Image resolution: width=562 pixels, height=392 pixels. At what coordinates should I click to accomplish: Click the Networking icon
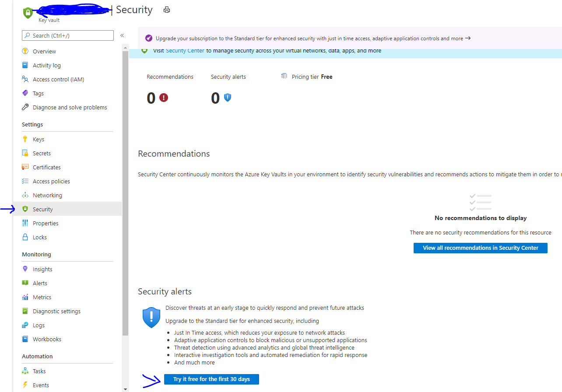[25, 195]
